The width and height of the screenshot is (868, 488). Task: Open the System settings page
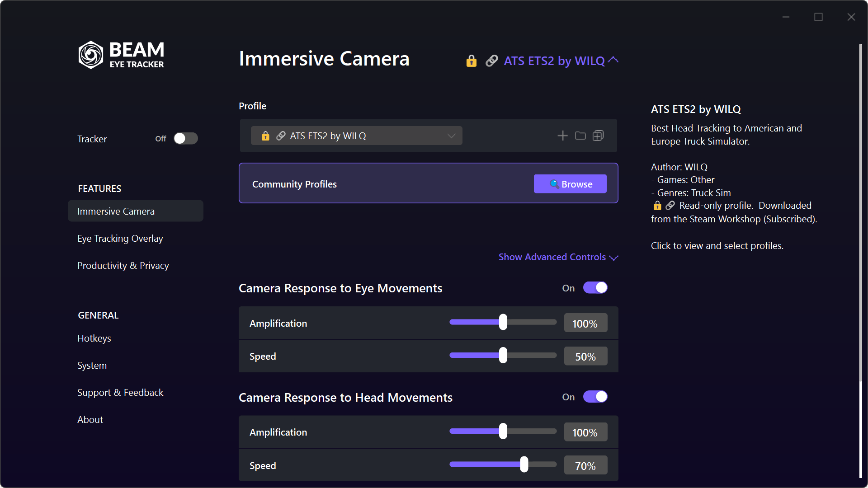(x=92, y=366)
